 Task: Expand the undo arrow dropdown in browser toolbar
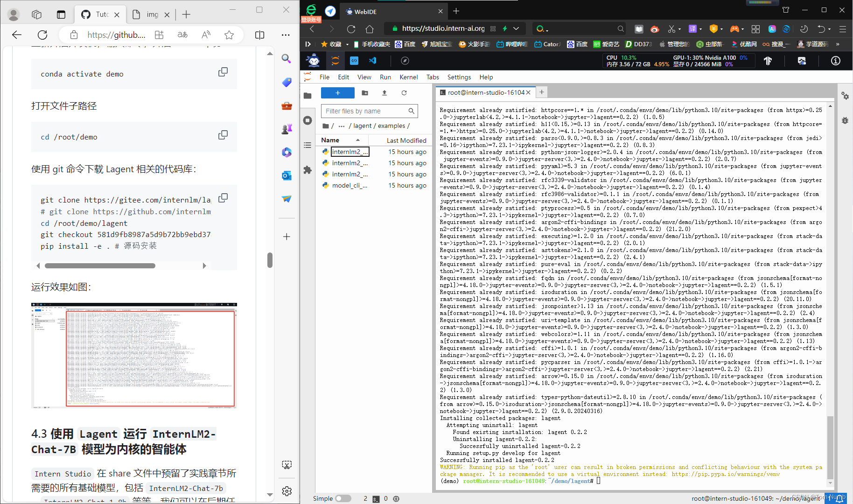[829, 29]
